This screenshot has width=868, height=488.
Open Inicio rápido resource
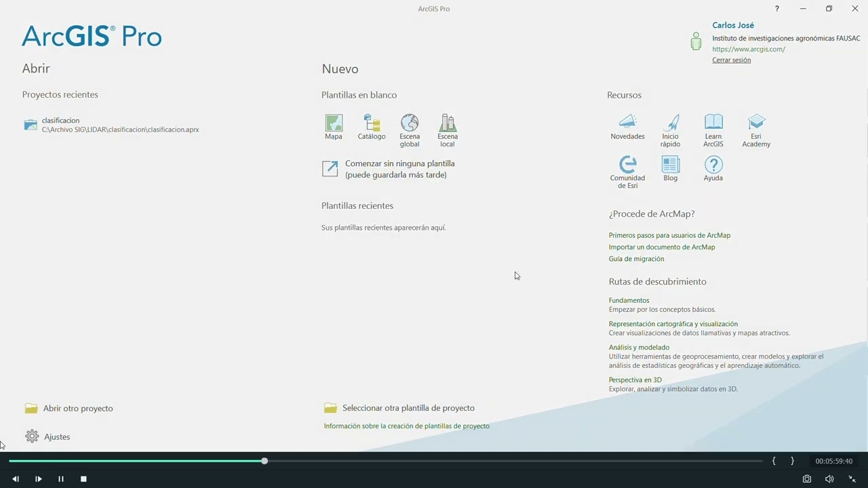click(670, 130)
